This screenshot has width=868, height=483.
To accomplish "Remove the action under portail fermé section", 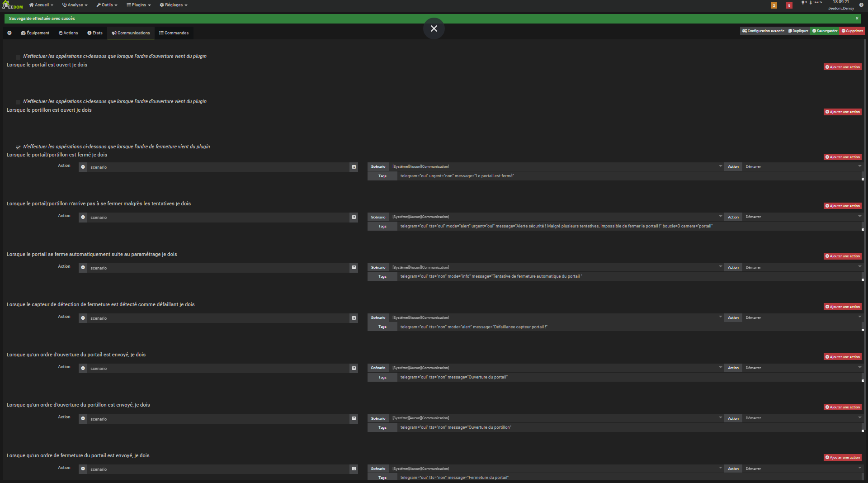I will (x=83, y=167).
